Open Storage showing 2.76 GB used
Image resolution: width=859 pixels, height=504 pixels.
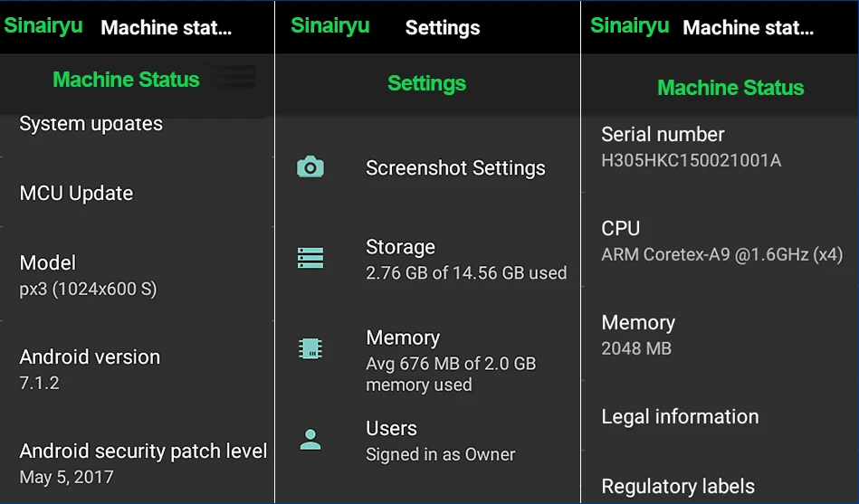[427, 259]
